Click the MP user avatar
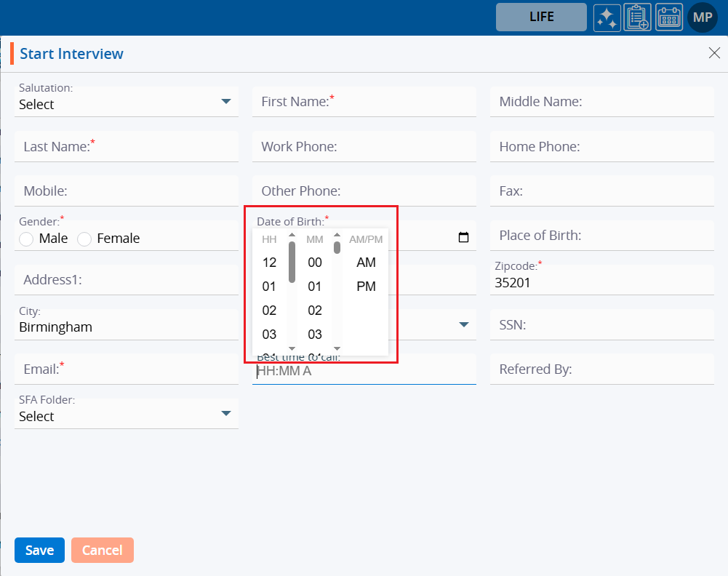728x576 pixels. pos(703,17)
